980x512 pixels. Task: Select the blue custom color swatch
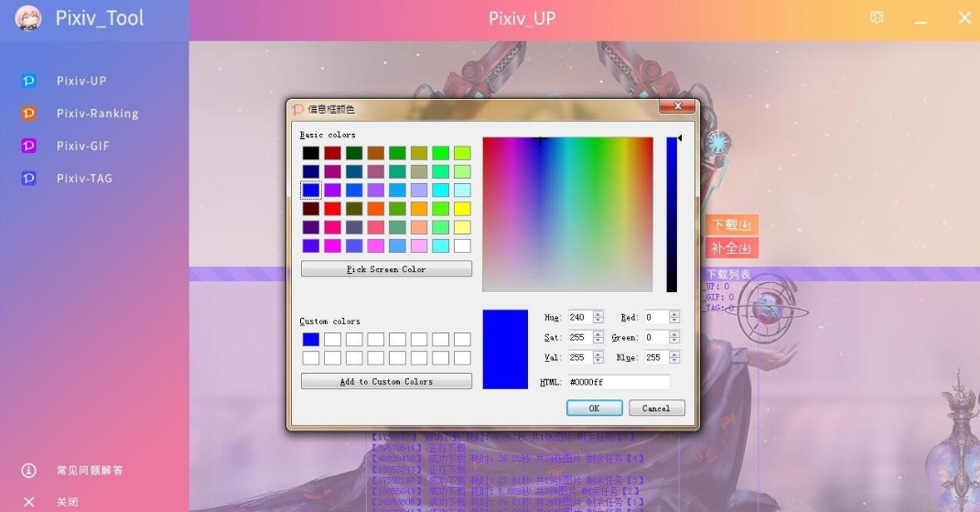(310, 339)
